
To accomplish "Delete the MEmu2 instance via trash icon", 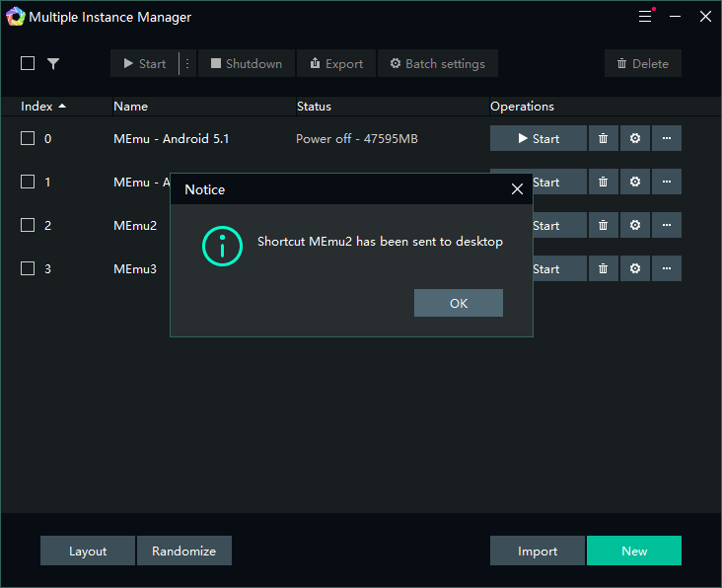I will (x=603, y=226).
